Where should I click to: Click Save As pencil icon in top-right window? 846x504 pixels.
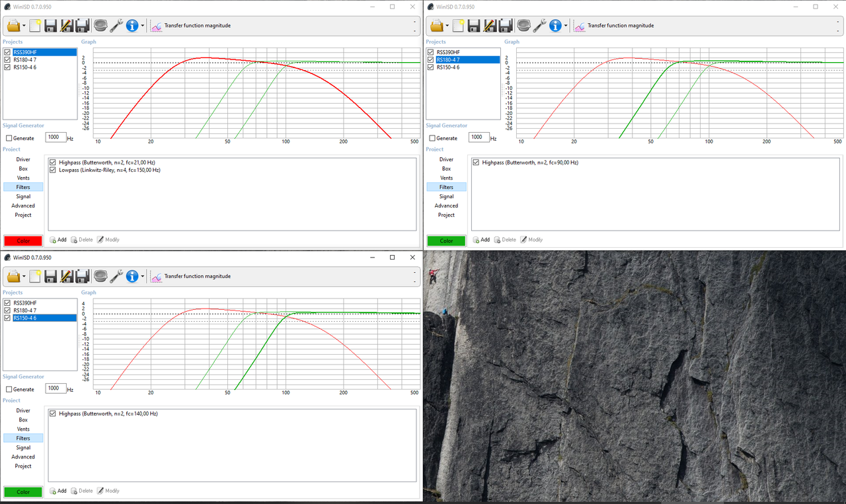pos(490,26)
